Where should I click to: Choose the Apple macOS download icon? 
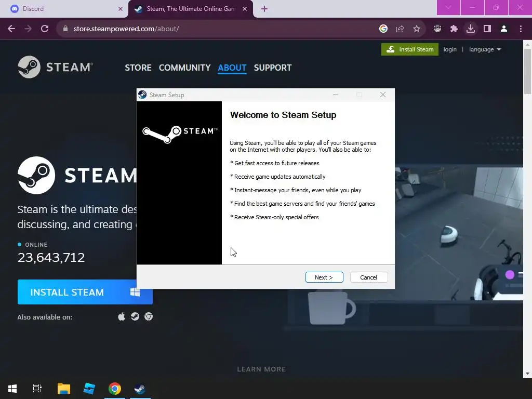click(x=122, y=316)
